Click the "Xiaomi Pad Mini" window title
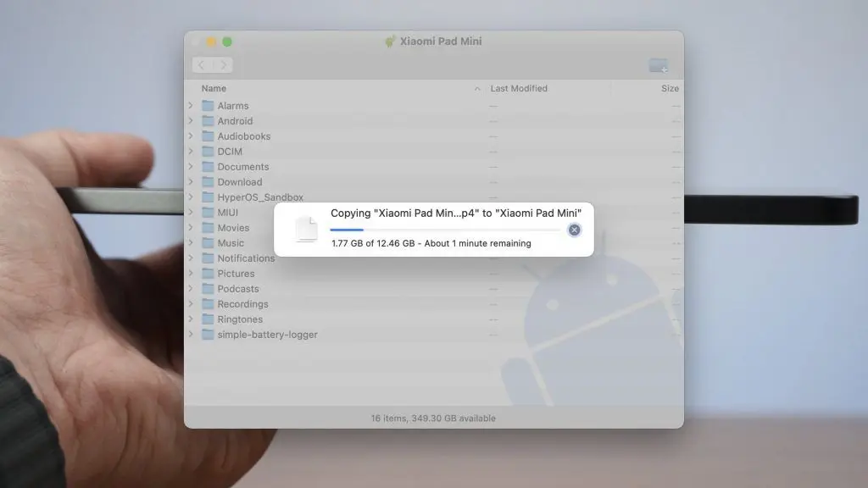The height and width of the screenshot is (488, 868). coord(441,42)
